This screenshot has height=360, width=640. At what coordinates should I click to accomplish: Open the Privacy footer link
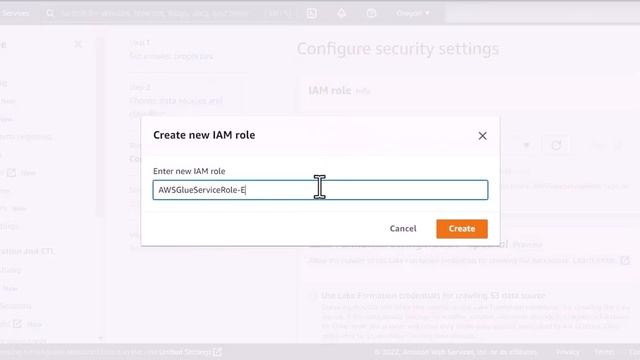tap(568, 352)
